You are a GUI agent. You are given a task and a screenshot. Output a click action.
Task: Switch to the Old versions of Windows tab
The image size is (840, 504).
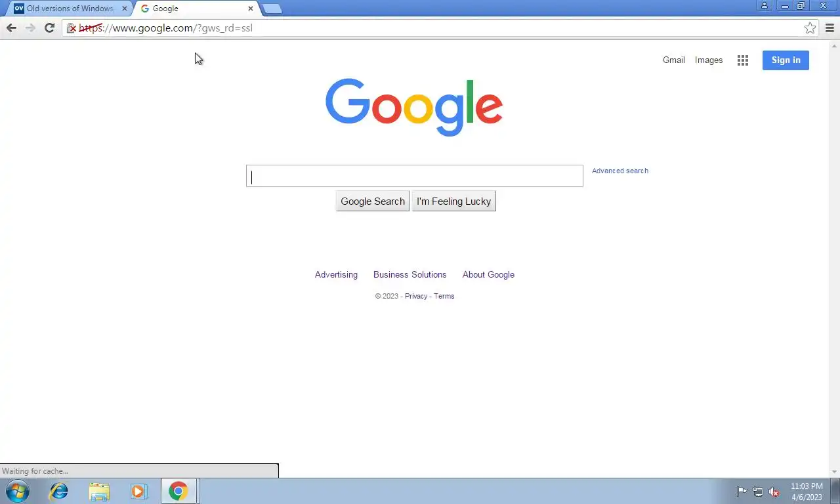pyautogui.click(x=70, y=9)
